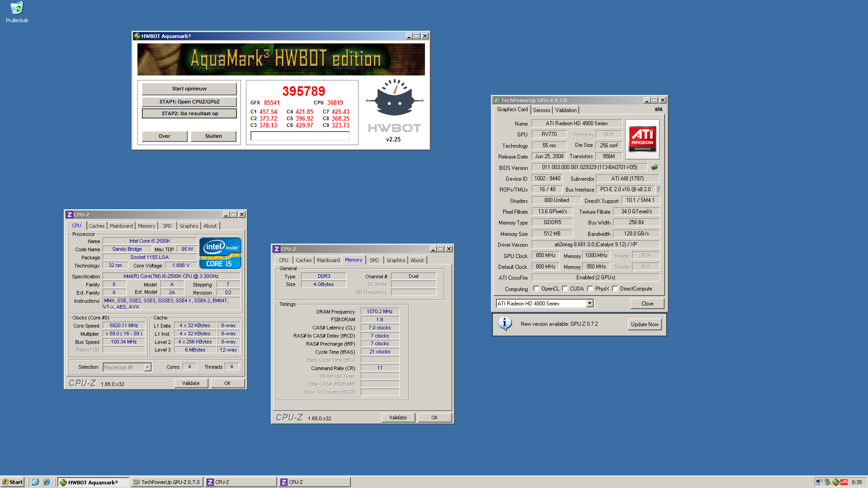The width and height of the screenshot is (868, 488).
Task: Click the HWBOT Aquamark title bar icon
Action: pyautogui.click(x=137, y=36)
